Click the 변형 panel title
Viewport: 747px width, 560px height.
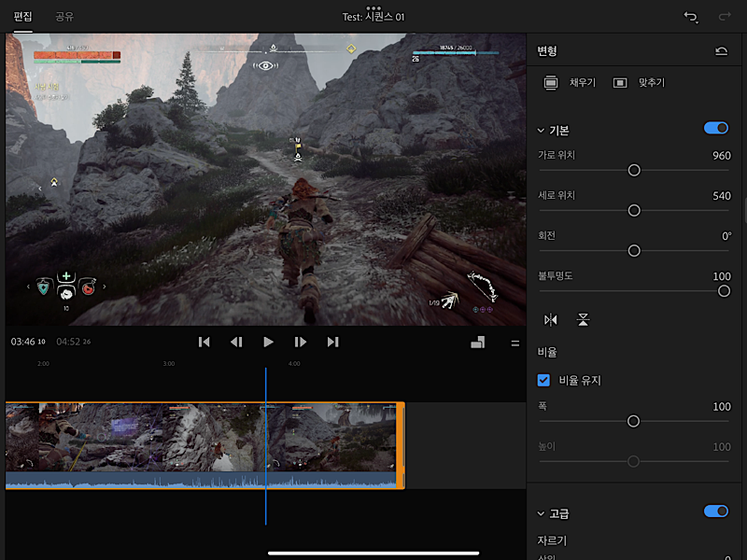tap(547, 51)
